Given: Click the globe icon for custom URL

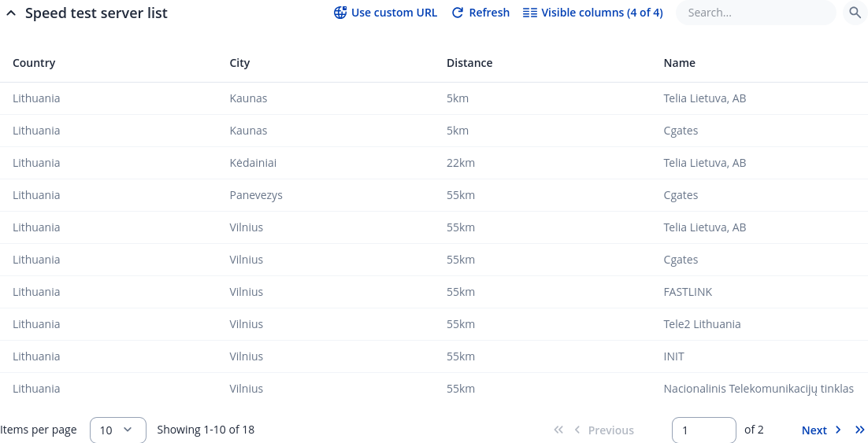Looking at the screenshot, I should [x=340, y=13].
